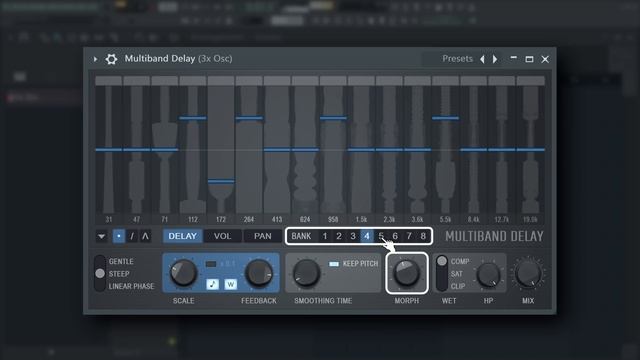Go to next preset with right arrow

(x=495, y=59)
